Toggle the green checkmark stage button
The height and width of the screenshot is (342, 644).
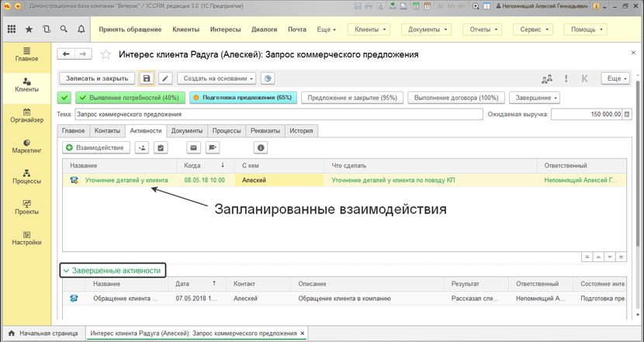click(65, 98)
